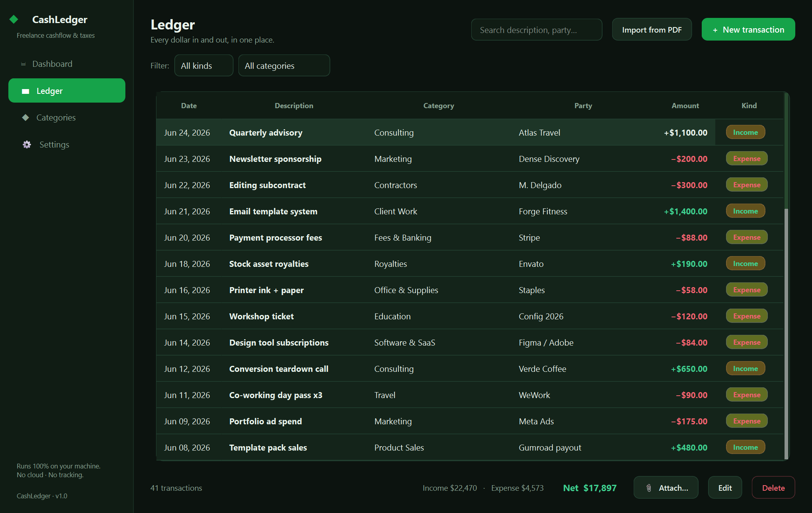This screenshot has height=513, width=812.
Task: Click the Income $22,470 summary
Action: click(449, 488)
